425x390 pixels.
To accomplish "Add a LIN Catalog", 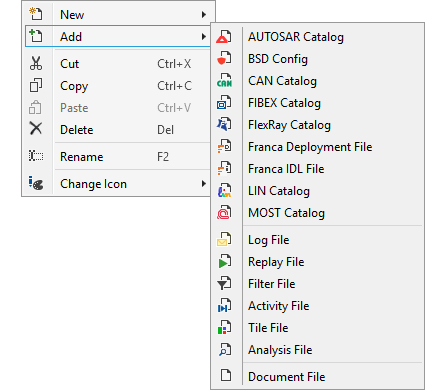I will tap(318, 191).
